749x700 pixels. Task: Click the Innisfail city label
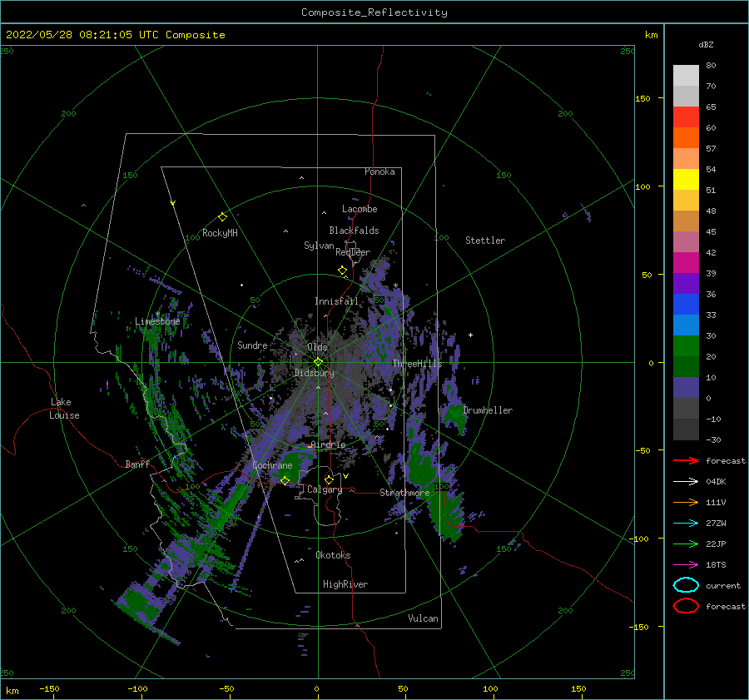336,301
